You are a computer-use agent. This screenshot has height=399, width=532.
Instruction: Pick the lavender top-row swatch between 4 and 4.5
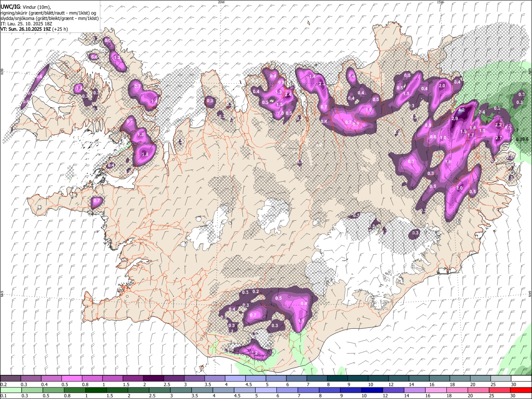(x=235, y=378)
